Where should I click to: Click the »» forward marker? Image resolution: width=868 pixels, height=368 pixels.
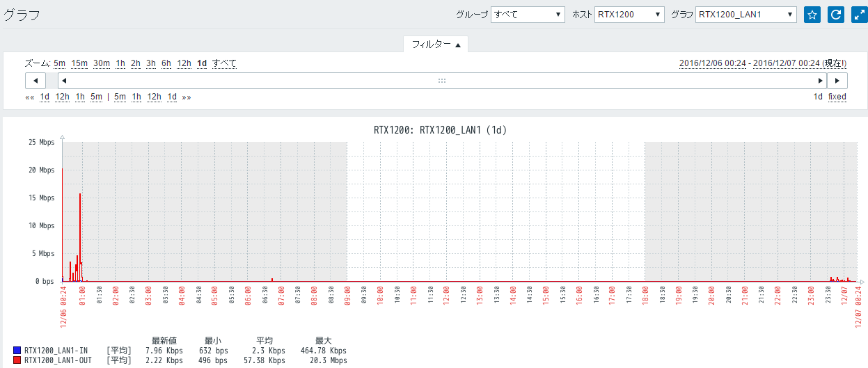[x=187, y=97]
